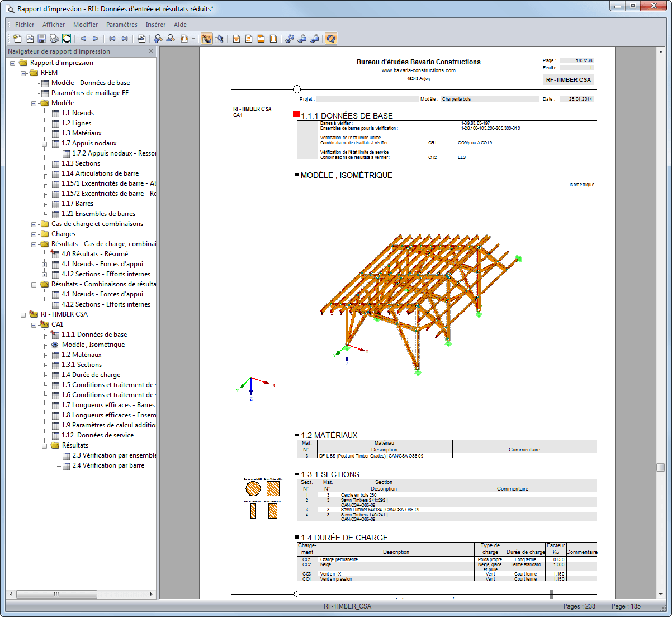The image size is (672, 617).
Task: Open the Modifier menu
Action: click(86, 25)
